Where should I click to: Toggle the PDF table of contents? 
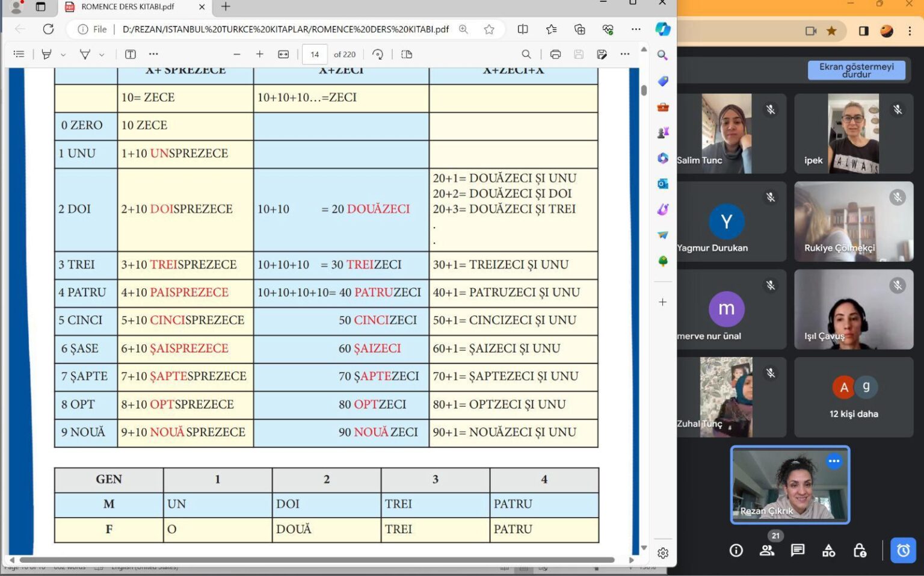[19, 54]
